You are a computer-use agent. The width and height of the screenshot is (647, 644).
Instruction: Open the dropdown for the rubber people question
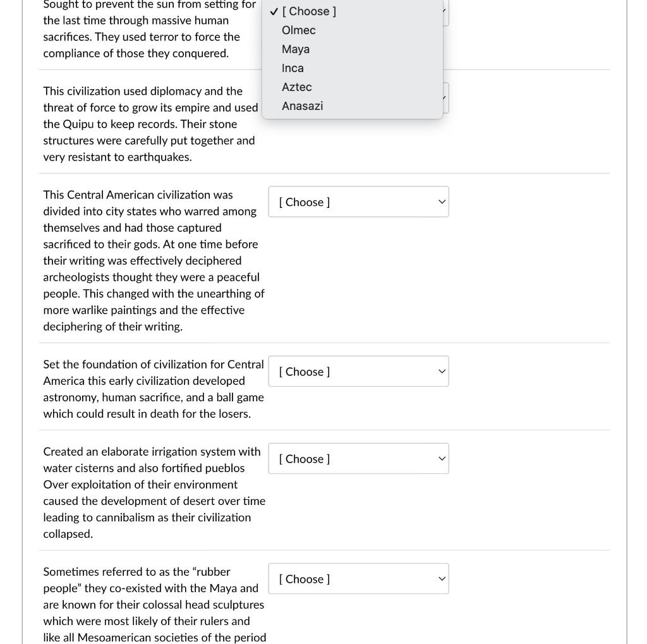359,579
